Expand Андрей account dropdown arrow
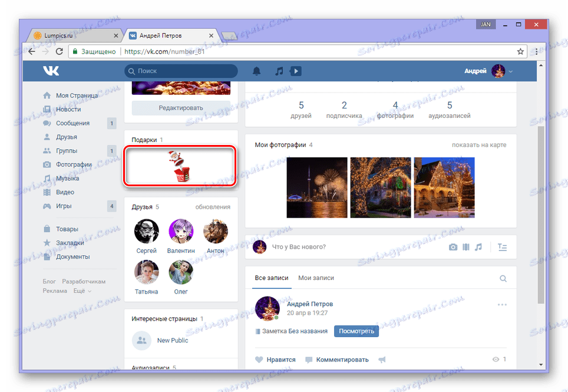 510,71
